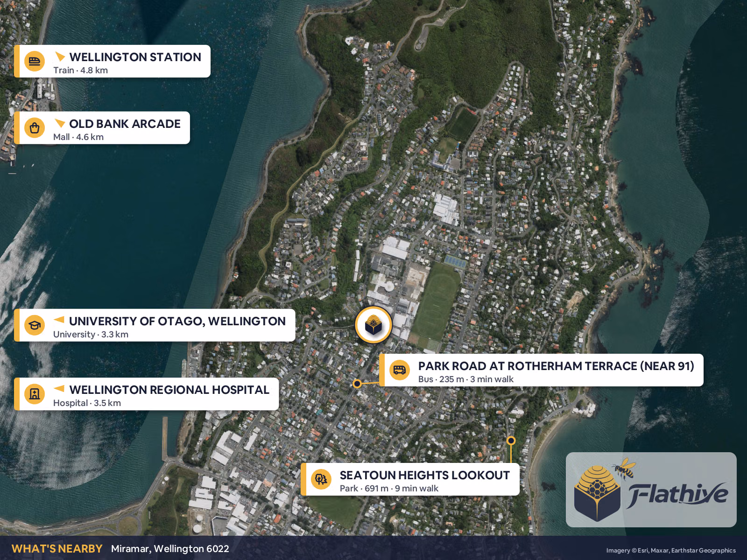Click the 'Miramar, Wellington 6022' address text
The image size is (747, 560).
[x=170, y=549]
